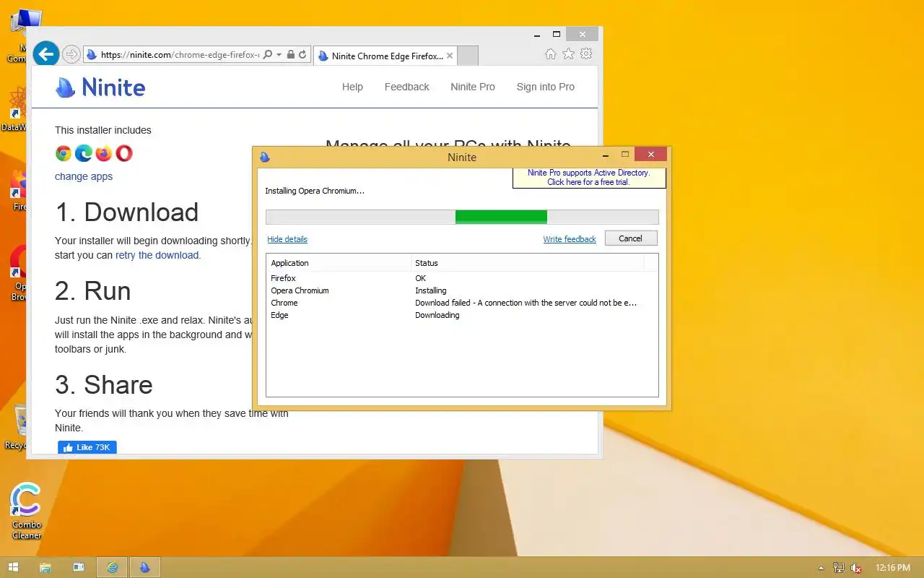Click Write feedback link
The height and width of the screenshot is (578, 924).
coord(570,239)
